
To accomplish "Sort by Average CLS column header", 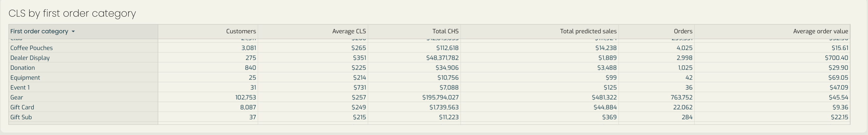I will (349, 31).
